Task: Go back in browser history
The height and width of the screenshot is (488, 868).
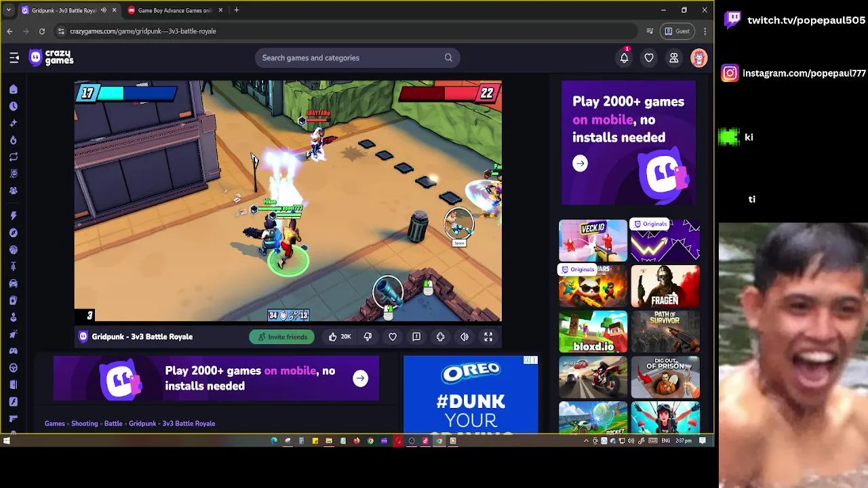Action: click(x=9, y=31)
